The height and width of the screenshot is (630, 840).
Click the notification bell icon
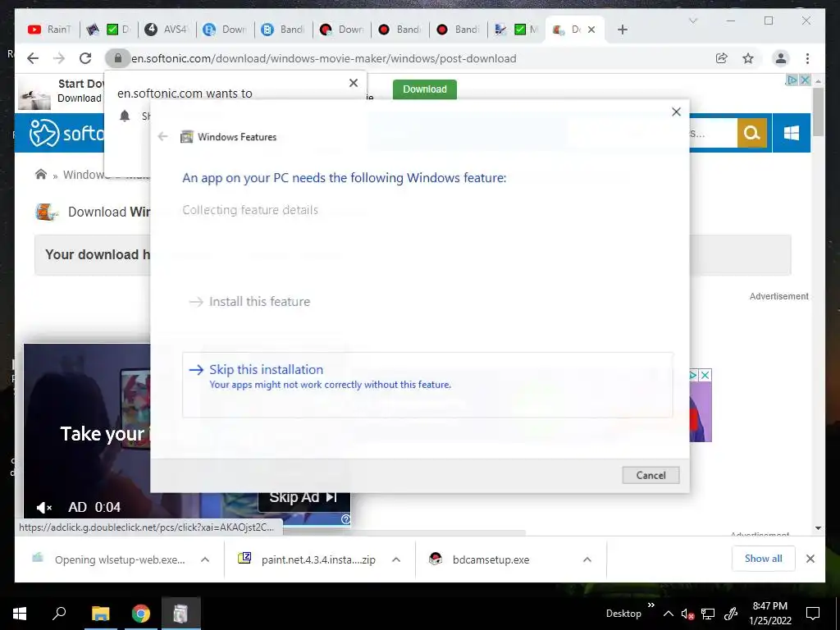pyautogui.click(x=125, y=116)
